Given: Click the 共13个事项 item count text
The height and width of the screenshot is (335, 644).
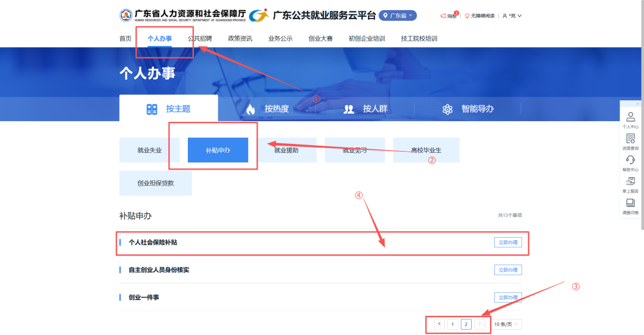Looking at the screenshot, I should (510, 215).
